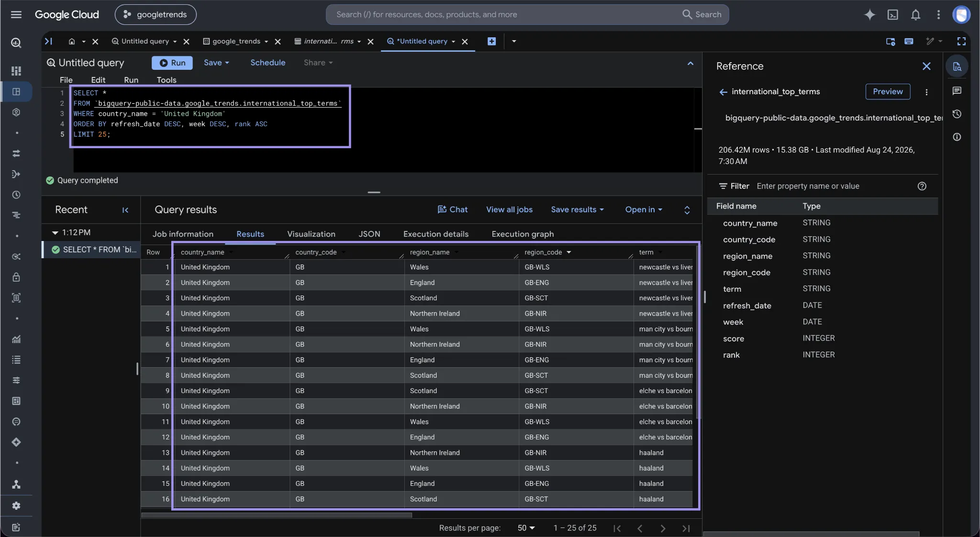980x537 pixels.
Task: Open monitoring chart icon in left sidebar
Action: [x=16, y=339]
